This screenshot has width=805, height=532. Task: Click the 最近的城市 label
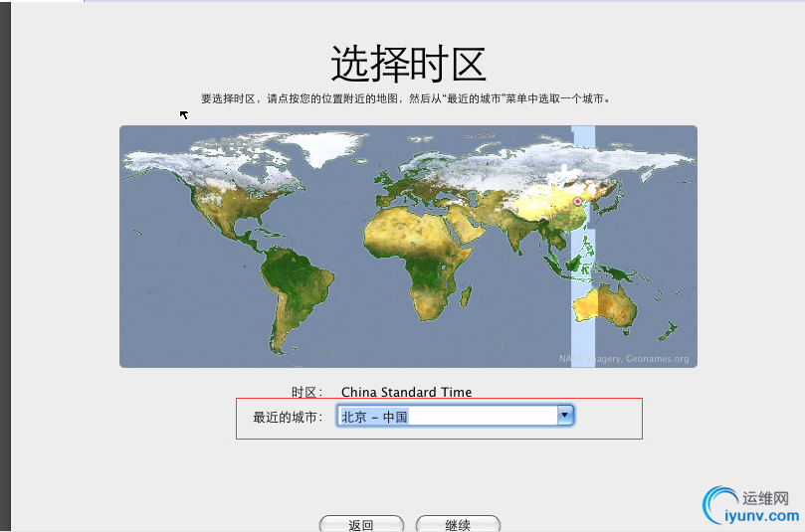[x=288, y=417]
